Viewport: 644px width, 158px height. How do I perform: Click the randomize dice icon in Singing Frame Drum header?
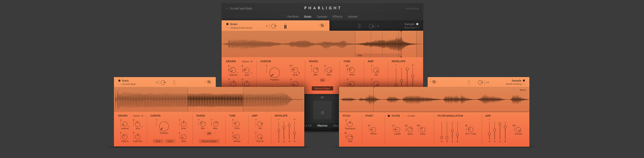tap(322, 25)
